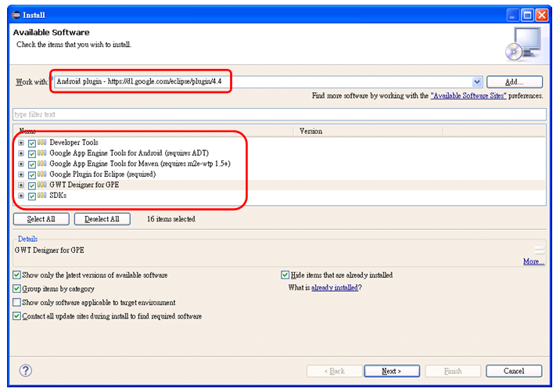560x392 pixels.
Task: Click the GWT Designer for GPE category icon
Action: (x=41, y=185)
